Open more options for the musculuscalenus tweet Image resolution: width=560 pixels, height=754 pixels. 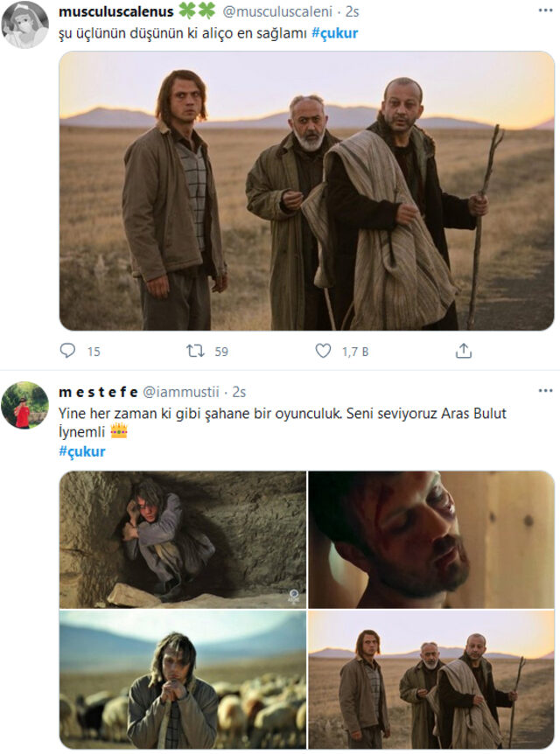click(545, 14)
